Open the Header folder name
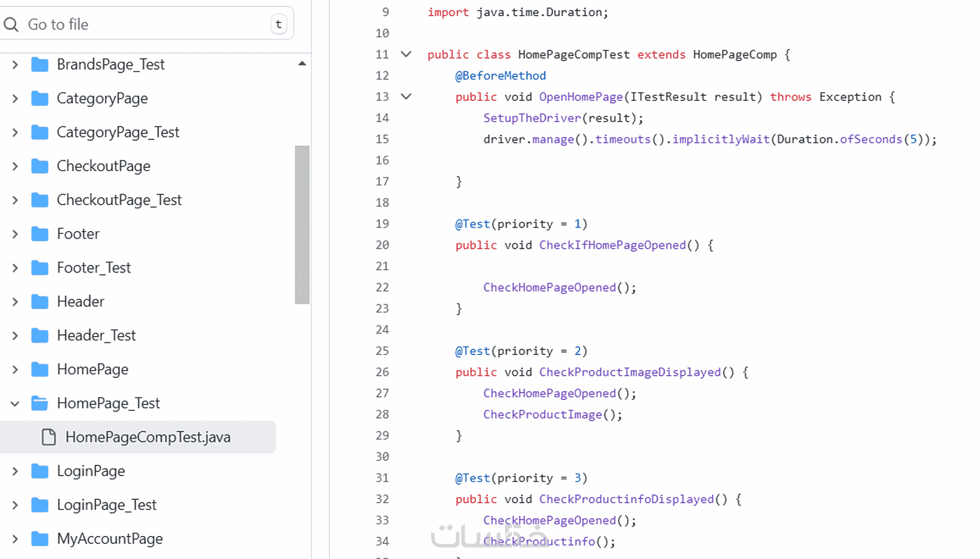This screenshot has width=980, height=559. (81, 301)
